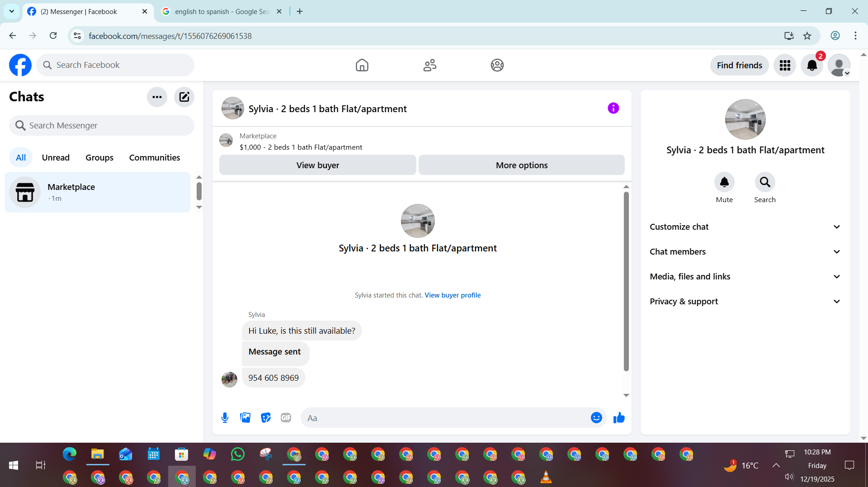Open the notifications bell with badge 2
Image resolution: width=868 pixels, height=487 pixels.
(812, 65)
